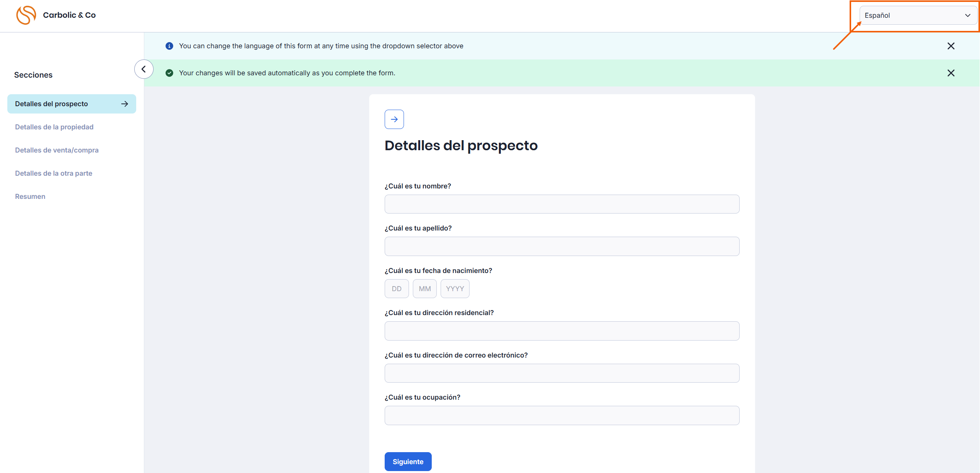980x473 pixels.
Task: Close the autosave confirmation banner
Action: 951,73
